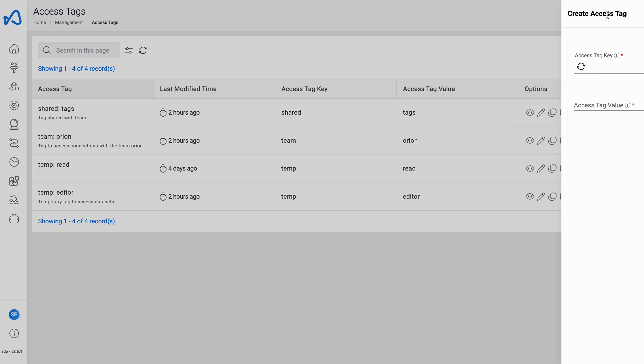Image resolution: width=644 pixels, height=364 pixels.
Task: Expand filter options with the sliders icon
Action: tap(128, 50)
